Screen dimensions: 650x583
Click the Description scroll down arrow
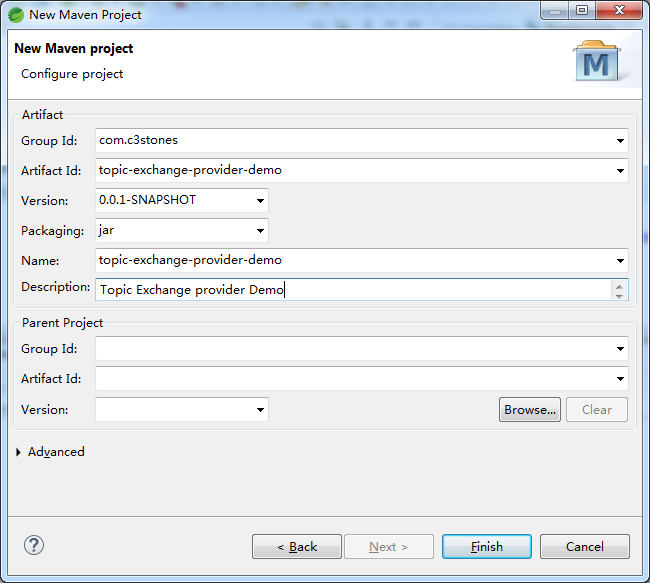point(619,296)
